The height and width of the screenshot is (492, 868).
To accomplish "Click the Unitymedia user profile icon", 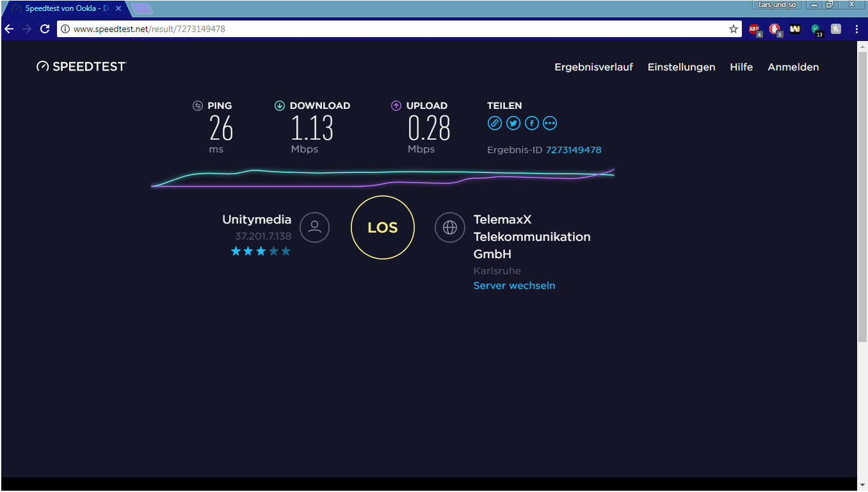I will click(x=314, y=227).
